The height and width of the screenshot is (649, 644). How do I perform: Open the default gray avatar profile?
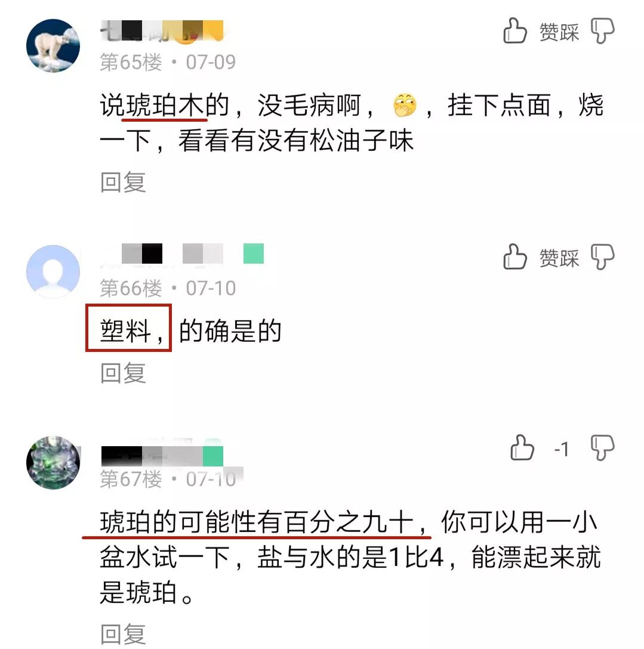click(x=53, y=271)
